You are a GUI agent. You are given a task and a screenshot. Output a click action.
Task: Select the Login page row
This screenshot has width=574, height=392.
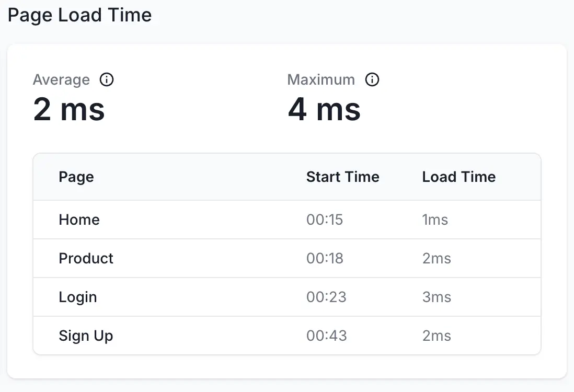tap(287, 297)
